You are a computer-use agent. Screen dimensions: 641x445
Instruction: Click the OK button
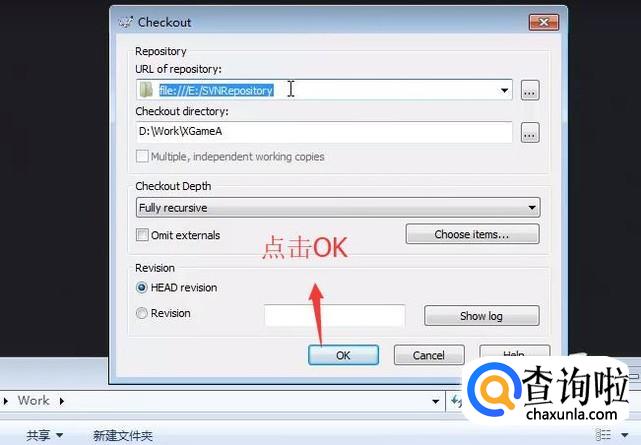(343, 355)
